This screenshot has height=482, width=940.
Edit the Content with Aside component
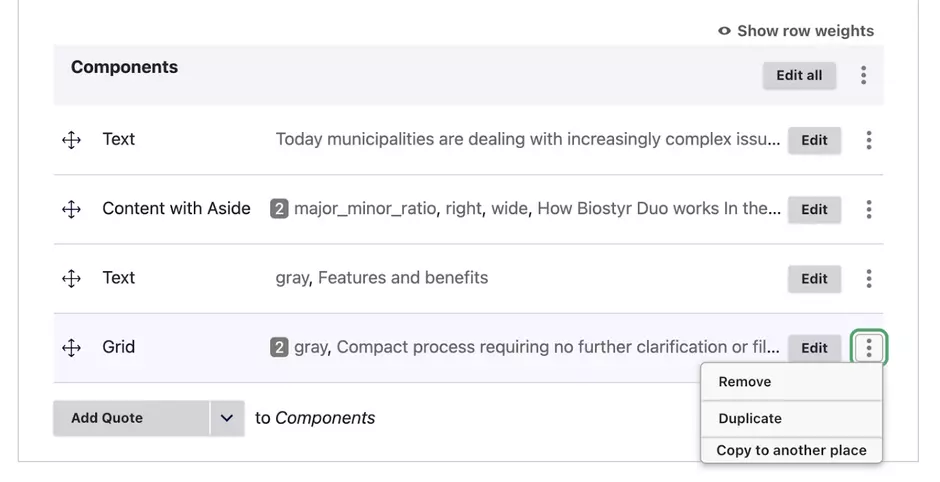(814, 209)
